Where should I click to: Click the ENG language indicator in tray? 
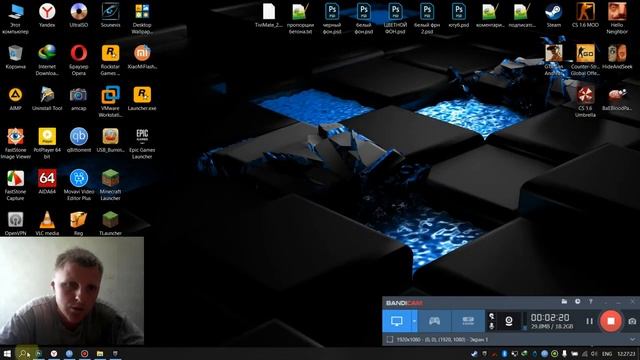(607, 354)
